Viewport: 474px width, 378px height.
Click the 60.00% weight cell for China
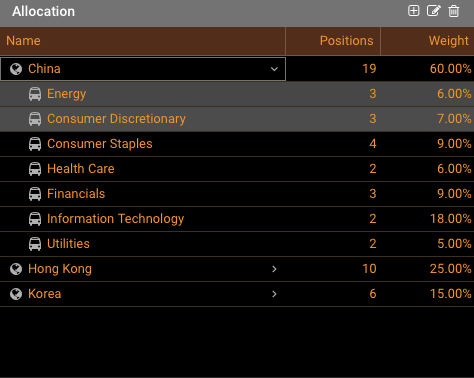pyautogui.click(x=450, y=69)
